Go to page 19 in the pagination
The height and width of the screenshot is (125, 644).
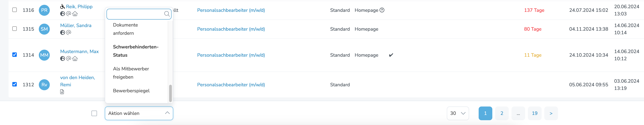click(535, 113)
